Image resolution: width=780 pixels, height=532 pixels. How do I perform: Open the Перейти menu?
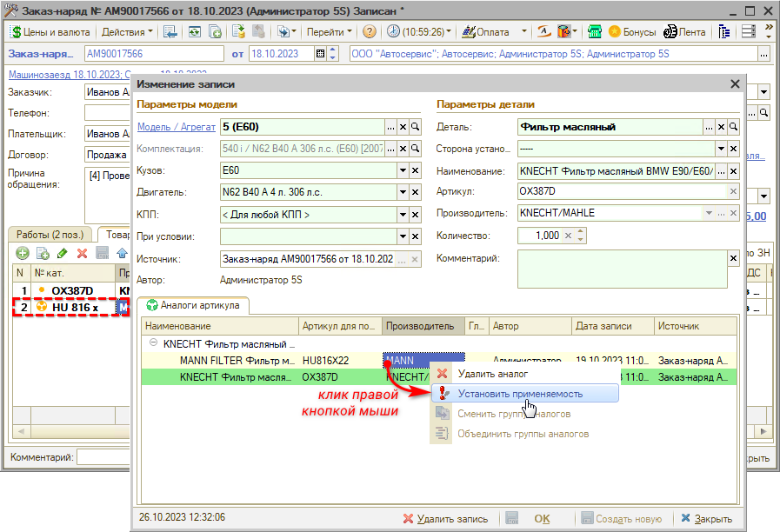(329, 32)
